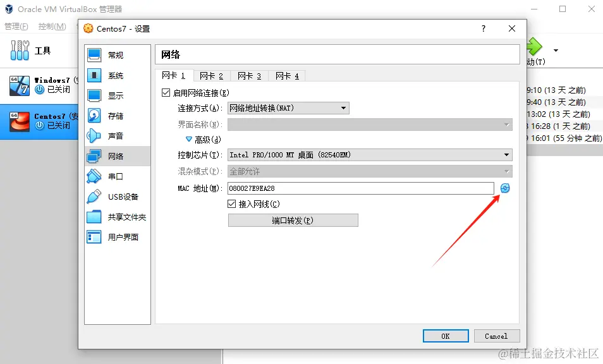Click the 工具 tools icon in VirtualBox manager
The image size is (603, 364).
pyautogui.click(x=20, y=51)
